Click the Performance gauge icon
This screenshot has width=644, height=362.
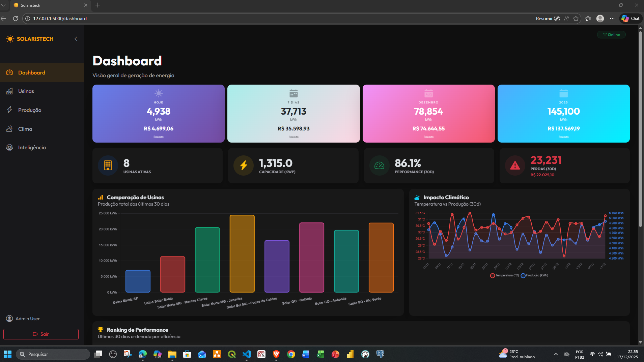click(379, 165)
